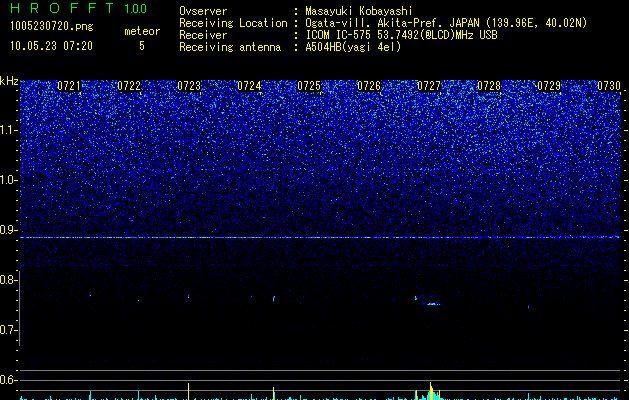The image size is (629, 400).
Task: Click the 0729 time marker
Action: point(549,86)
